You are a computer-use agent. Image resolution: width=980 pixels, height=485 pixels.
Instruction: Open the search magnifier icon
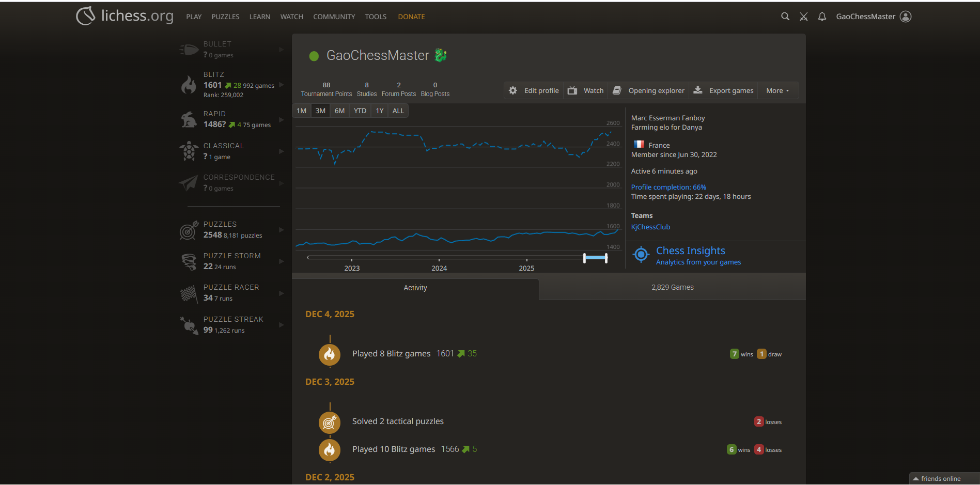click(x=785, y=17)
